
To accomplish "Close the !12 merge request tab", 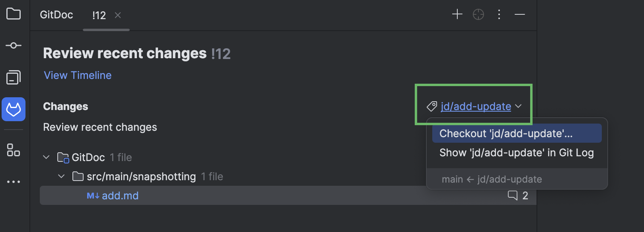I will pyautogui.click(x=118, y=15).
